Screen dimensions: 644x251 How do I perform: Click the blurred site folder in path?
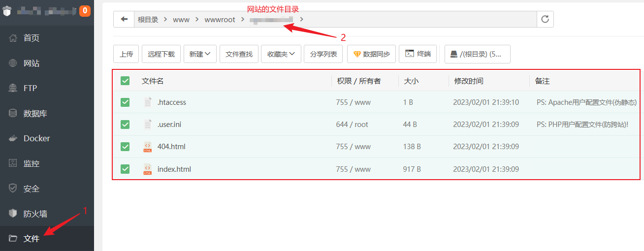click(271, 19)
